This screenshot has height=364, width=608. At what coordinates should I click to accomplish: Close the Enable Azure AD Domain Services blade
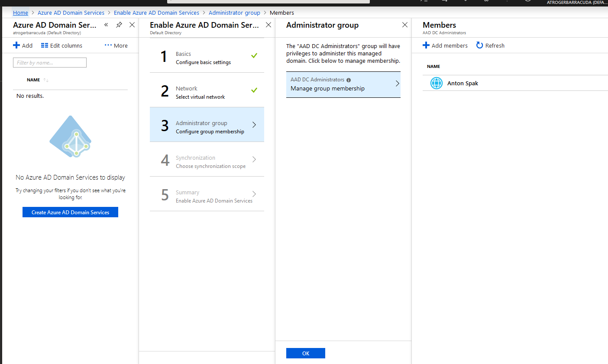point(268,25)
